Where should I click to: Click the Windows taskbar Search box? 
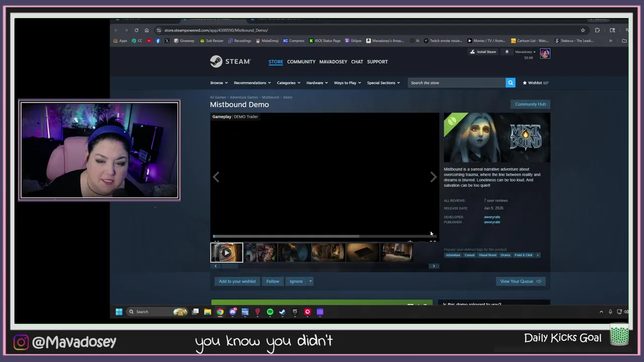[157, 312]
